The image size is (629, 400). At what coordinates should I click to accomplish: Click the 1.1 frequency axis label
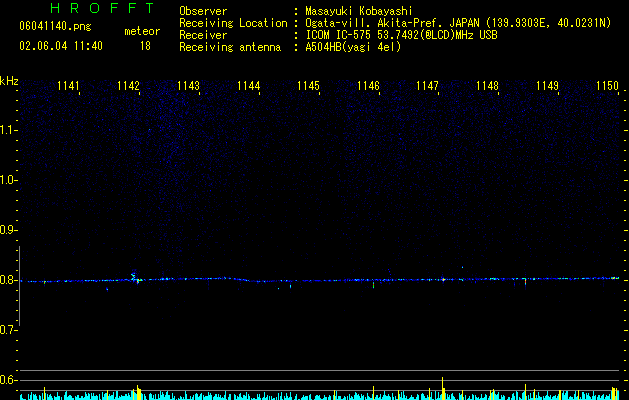(9, 130)
